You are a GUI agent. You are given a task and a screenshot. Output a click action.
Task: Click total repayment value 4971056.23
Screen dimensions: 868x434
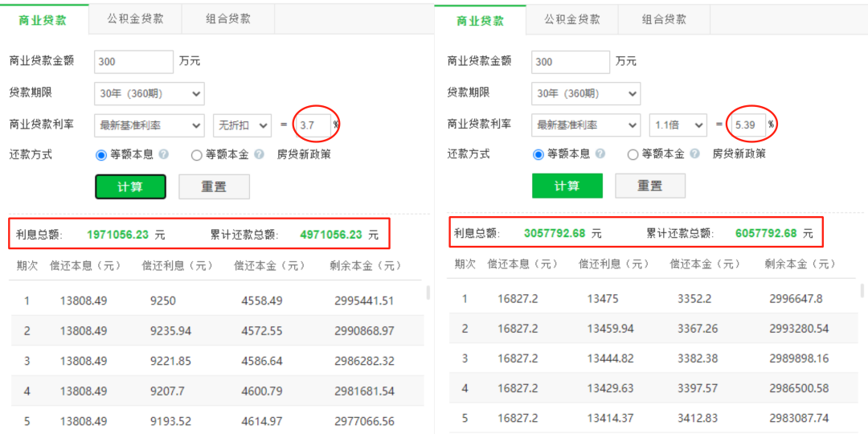331,235
